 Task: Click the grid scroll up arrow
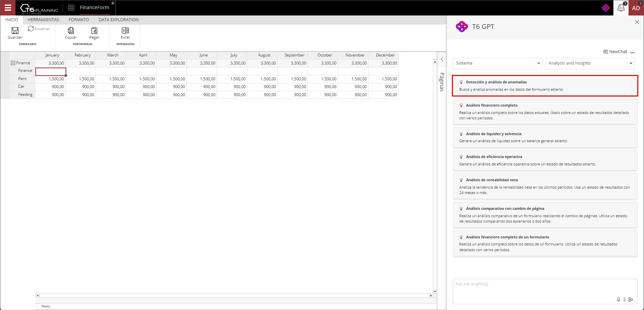pyautogui.click(x=435, y=62)
